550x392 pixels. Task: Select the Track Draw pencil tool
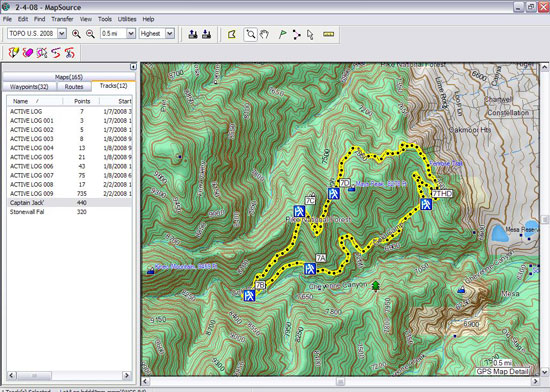click(14, 53)
